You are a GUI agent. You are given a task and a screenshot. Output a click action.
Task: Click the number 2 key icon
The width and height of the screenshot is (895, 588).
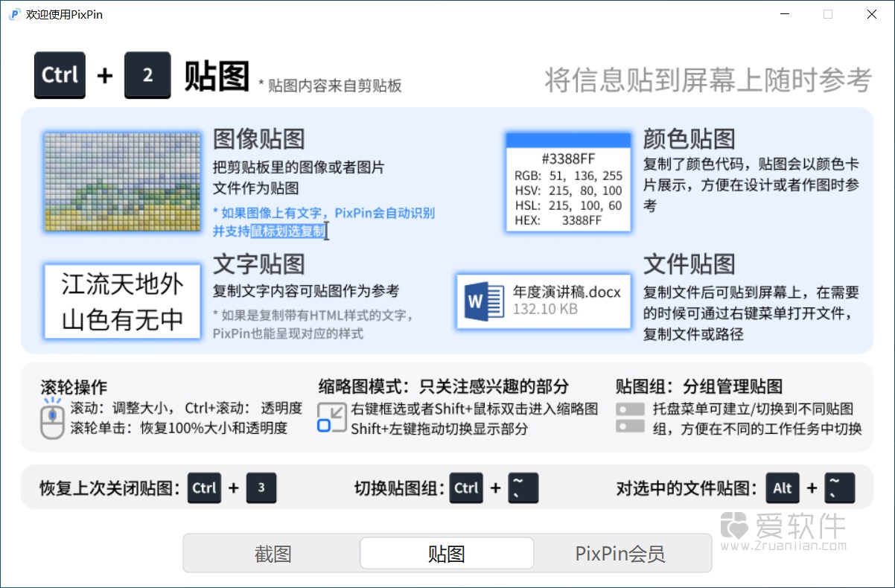(147, 74)
